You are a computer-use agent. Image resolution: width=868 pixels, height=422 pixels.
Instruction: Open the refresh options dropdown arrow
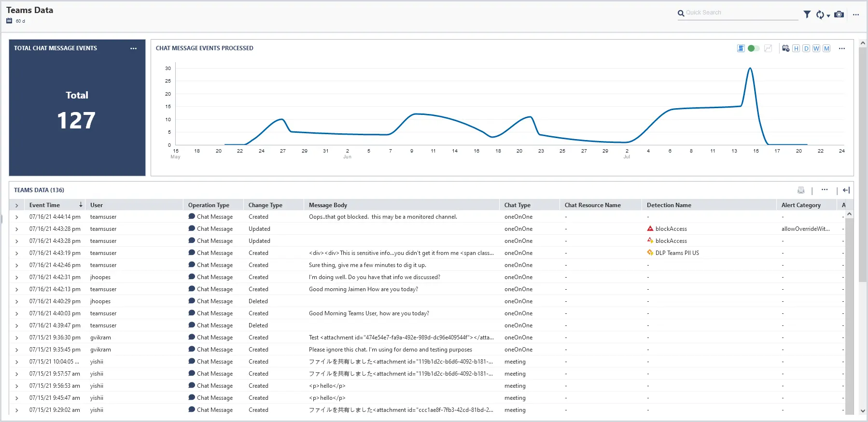[828, 15]
